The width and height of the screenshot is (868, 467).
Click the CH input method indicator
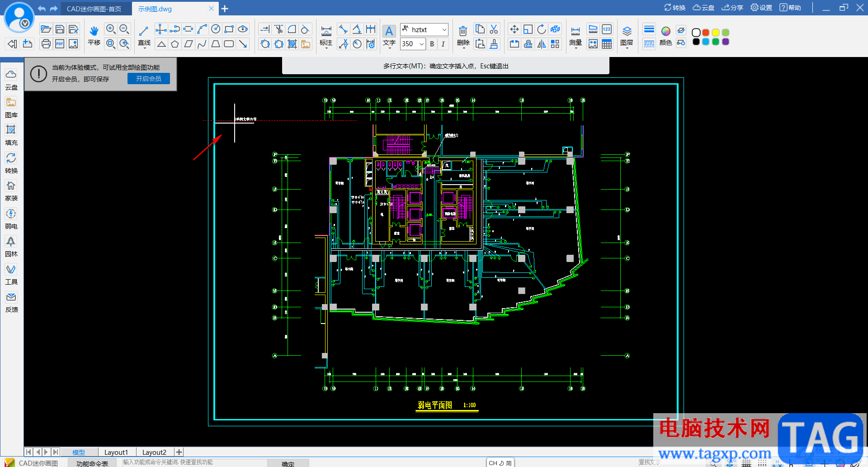pyautogui.click(x=500, y=463)
